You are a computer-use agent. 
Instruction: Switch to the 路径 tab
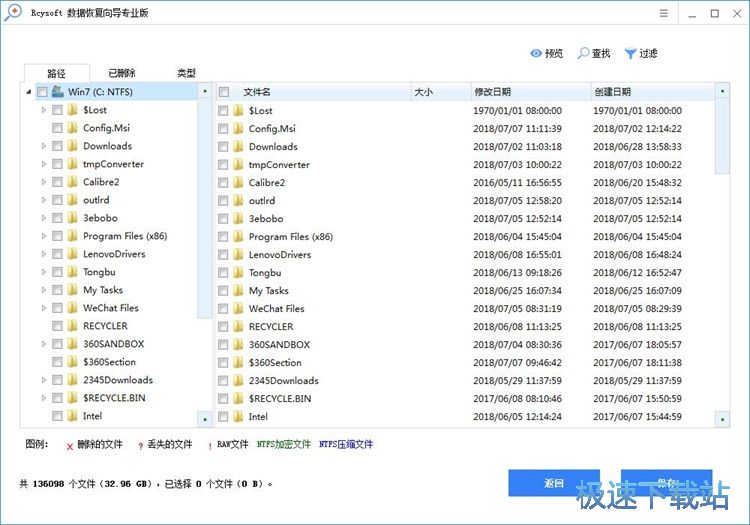(56, 73)
